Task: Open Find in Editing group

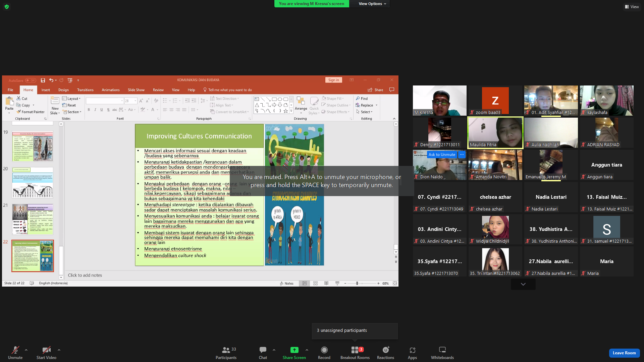Action: pyautogui.click(x=362, y=99)
